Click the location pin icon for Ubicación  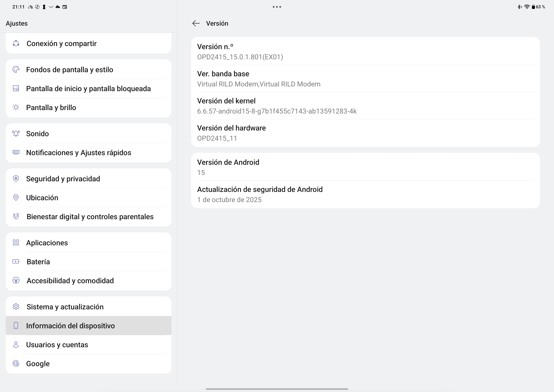[x=16, y=197]
